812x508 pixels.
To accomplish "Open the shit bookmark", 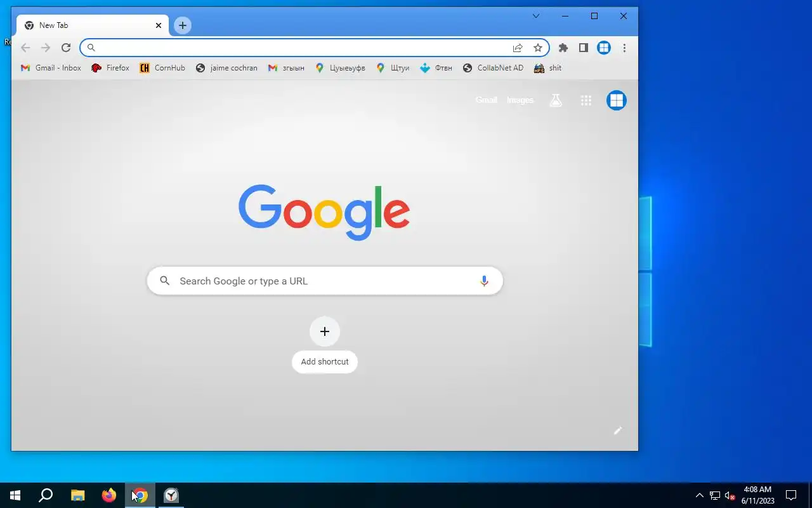I will coord(548,68).
